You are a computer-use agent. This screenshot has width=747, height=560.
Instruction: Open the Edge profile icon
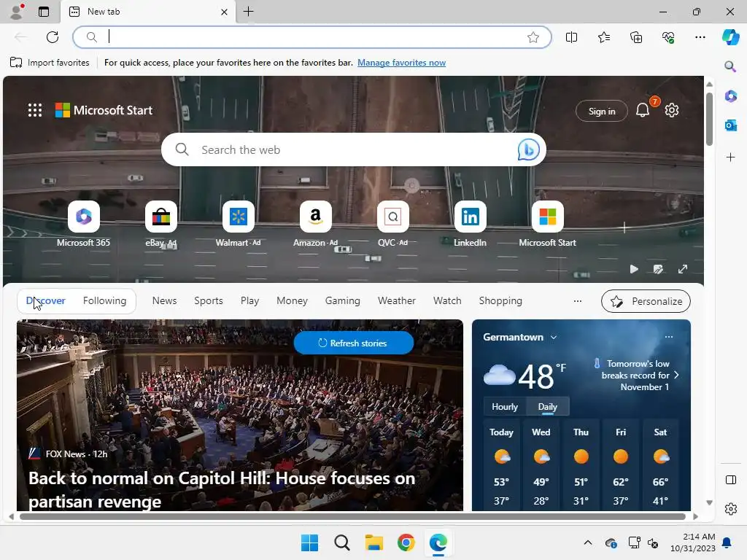(x=17, y=12)
